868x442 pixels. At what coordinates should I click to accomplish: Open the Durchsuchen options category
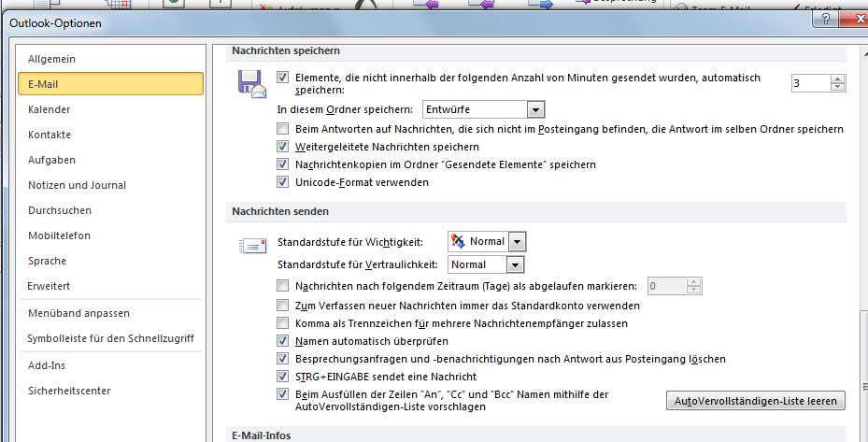coord(110,210)
